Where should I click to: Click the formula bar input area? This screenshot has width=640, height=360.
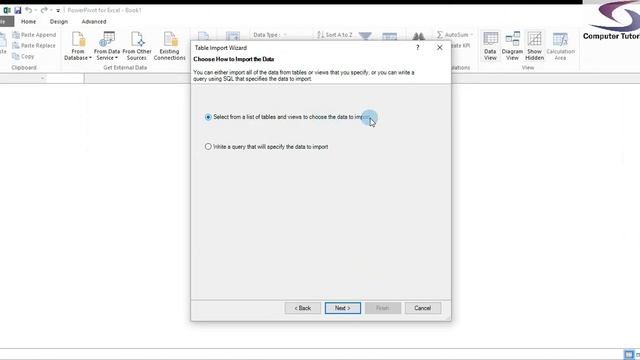(x=137, y=78)
